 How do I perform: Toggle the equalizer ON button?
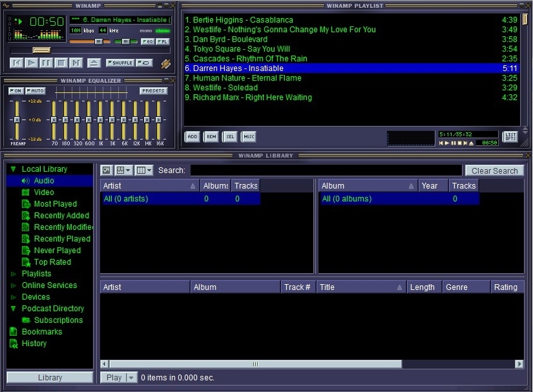click(16, 90)
